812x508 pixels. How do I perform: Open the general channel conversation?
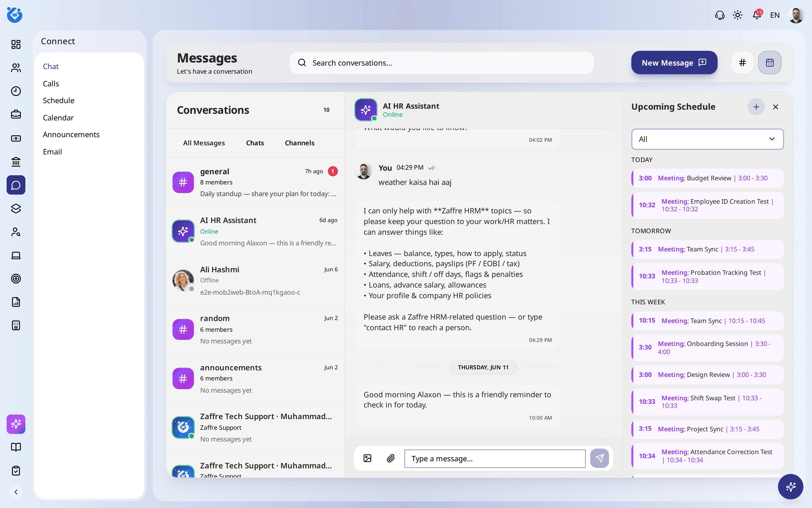pos(255,182)
